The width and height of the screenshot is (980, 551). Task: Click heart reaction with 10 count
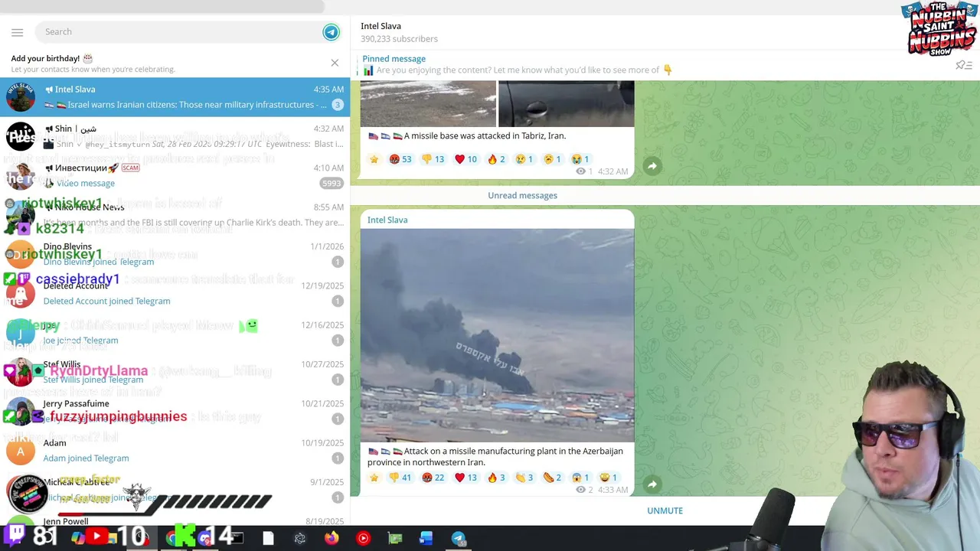[x=465, y=159]
